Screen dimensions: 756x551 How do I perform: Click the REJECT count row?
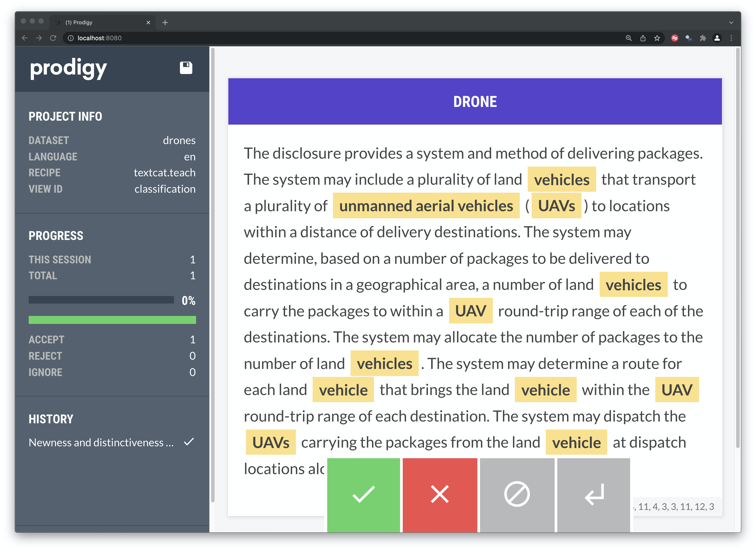(112, 356)
